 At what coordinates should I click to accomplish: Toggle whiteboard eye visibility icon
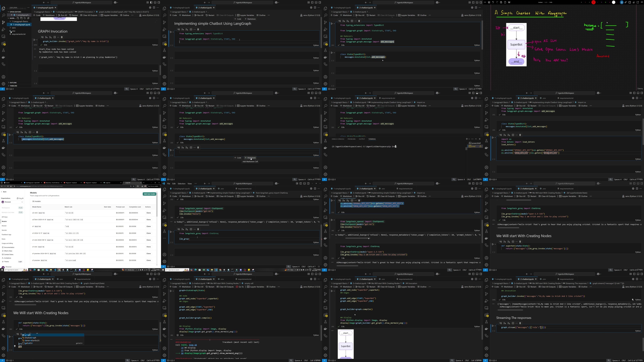click(642, 2)
